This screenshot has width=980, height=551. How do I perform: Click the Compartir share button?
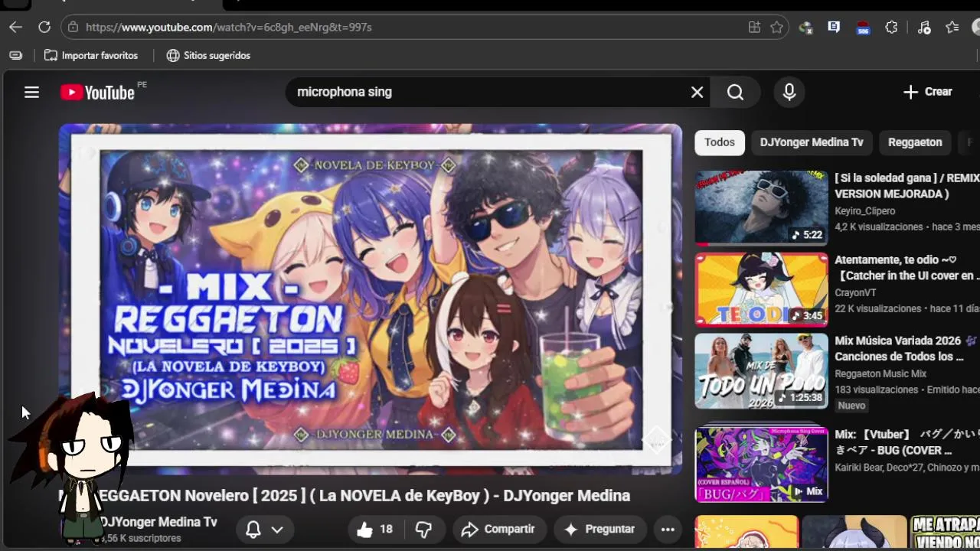(498, 530)
